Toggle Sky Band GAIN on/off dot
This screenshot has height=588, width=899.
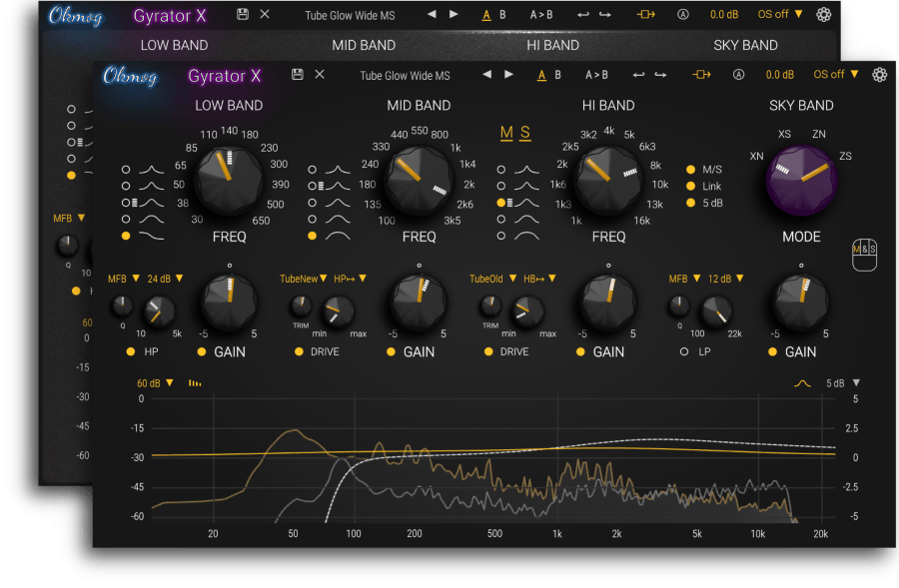773,351
